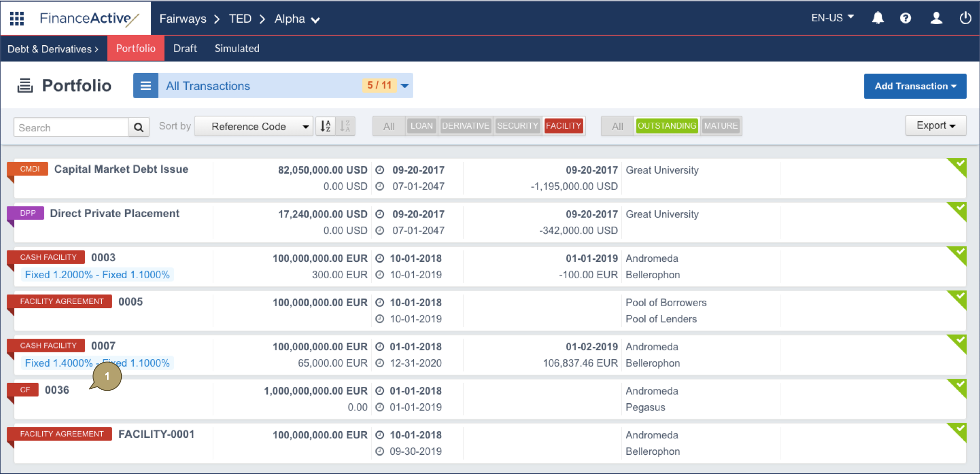The height and width of the screenshot is (474, 980).
Task: Click the Add Transaction button
Action: [x=915, y=86]
